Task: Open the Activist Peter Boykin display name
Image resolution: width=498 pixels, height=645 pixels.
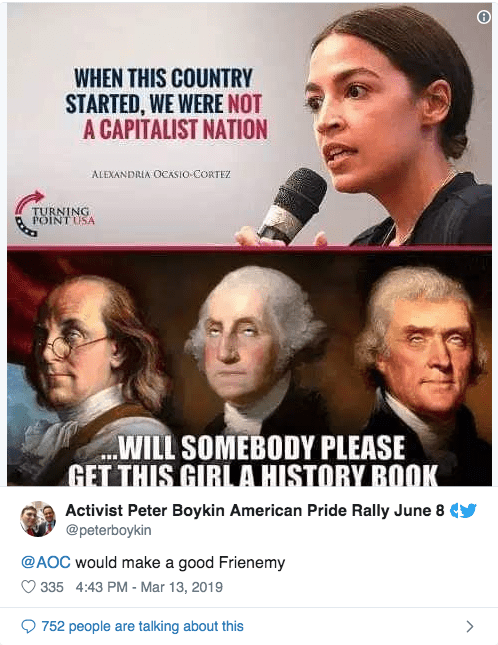Action: click(x=255, y=510)
